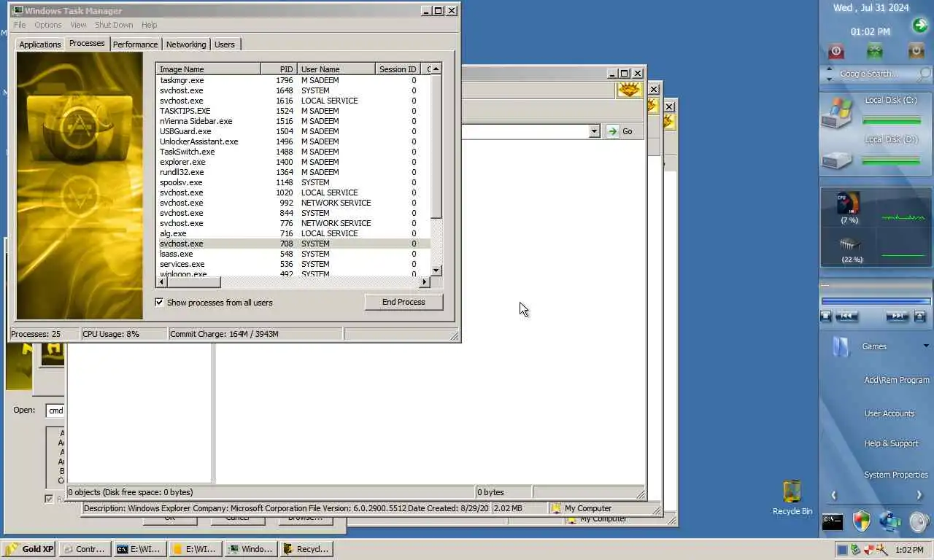Image resolution: width=934 pixels, height=560 pixels.
Task: Click the Google Search input field
Action: 876,74
